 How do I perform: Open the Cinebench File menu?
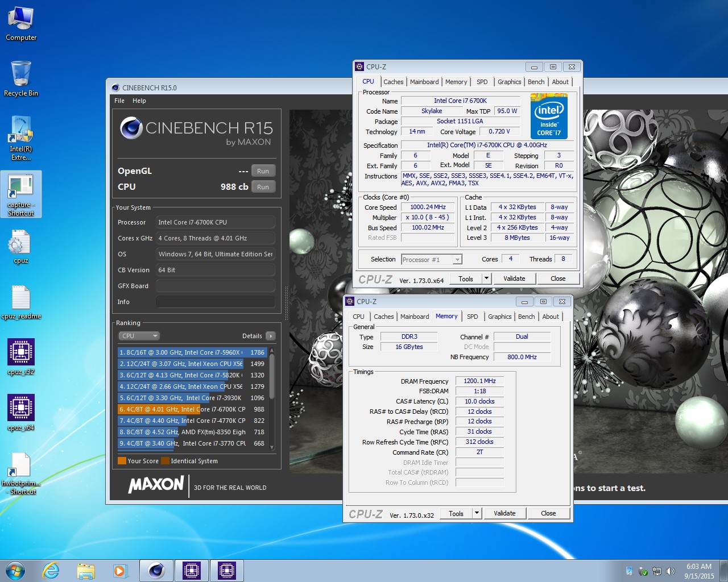(x=119, y=101)
